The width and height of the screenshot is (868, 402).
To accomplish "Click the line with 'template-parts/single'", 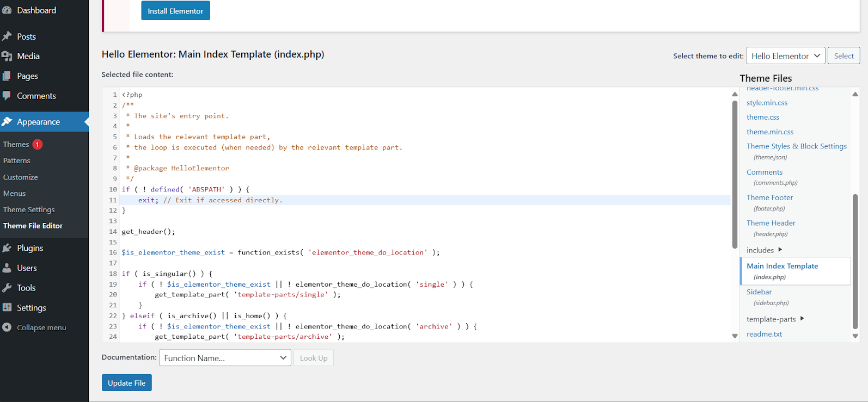I will 248,295.
